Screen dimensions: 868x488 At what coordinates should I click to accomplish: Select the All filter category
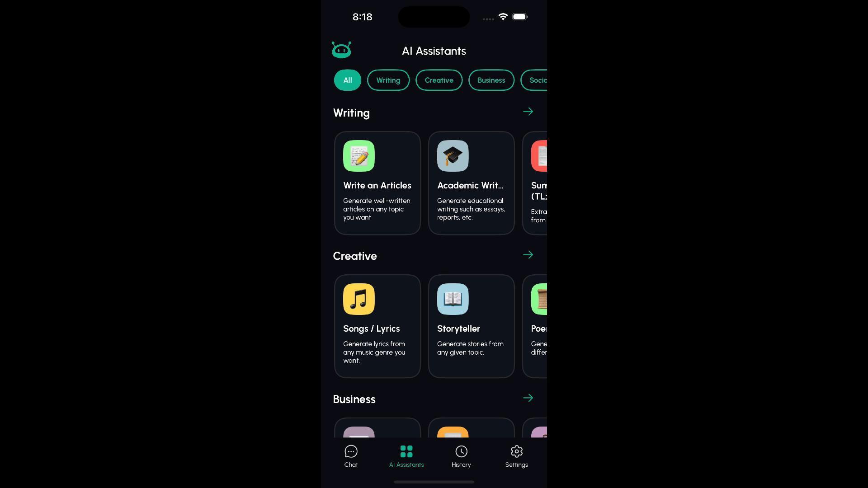[347, 79]
